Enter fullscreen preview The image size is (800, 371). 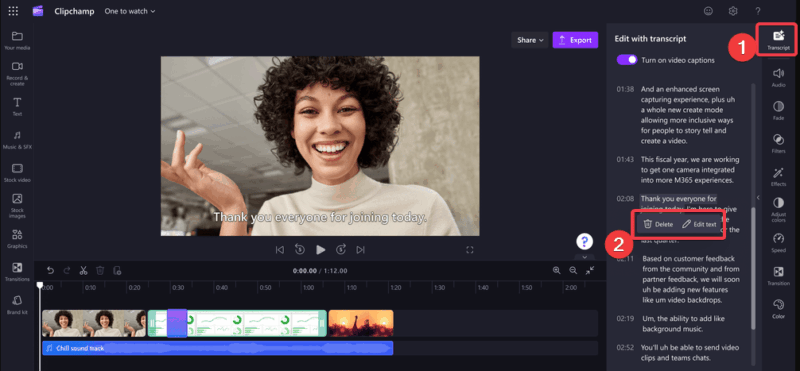pyautogui.click(x=470, y=250)
